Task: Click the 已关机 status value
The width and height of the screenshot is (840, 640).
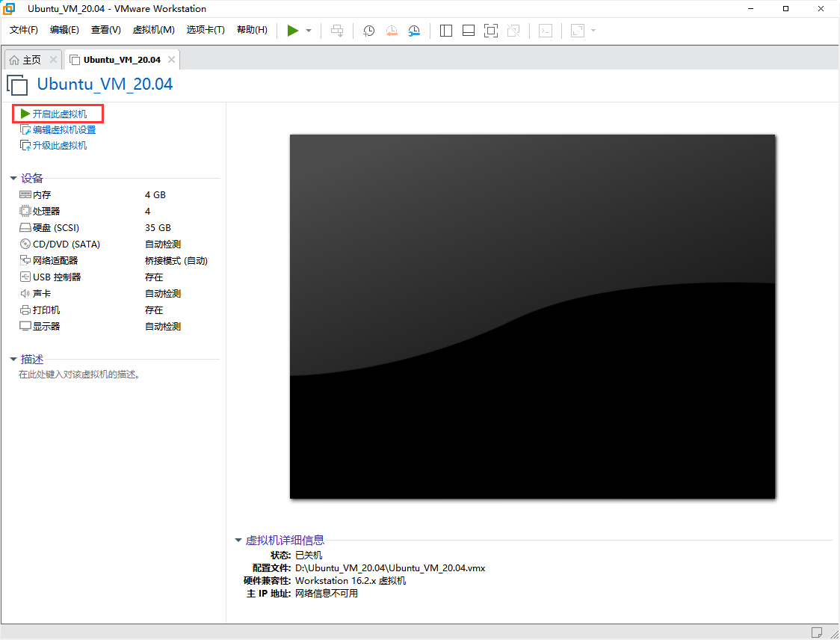Action: coord(309,555)
